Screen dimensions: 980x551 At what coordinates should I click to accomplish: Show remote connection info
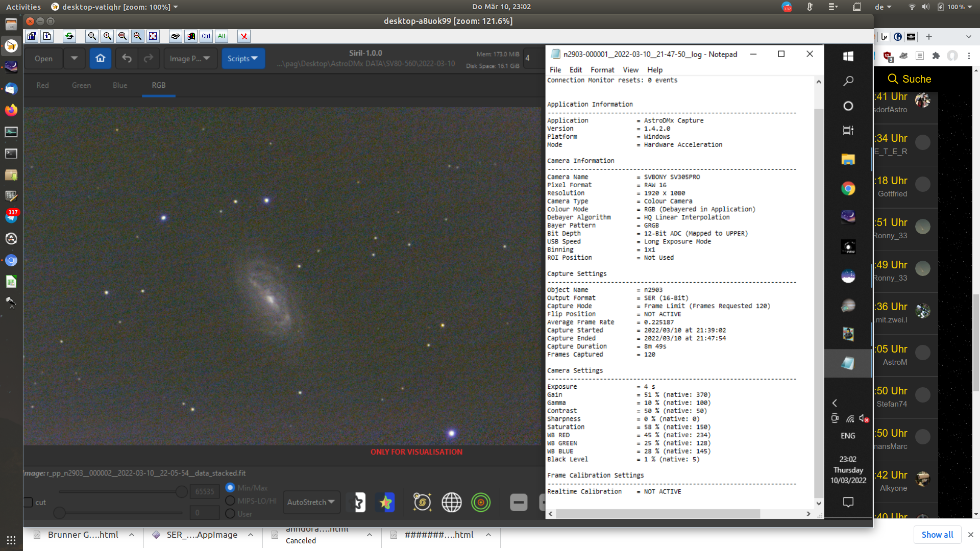(47, 36)
